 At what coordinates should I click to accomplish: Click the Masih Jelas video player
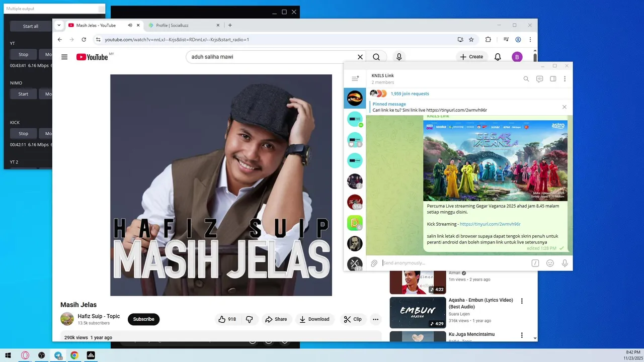coord(221,185)
